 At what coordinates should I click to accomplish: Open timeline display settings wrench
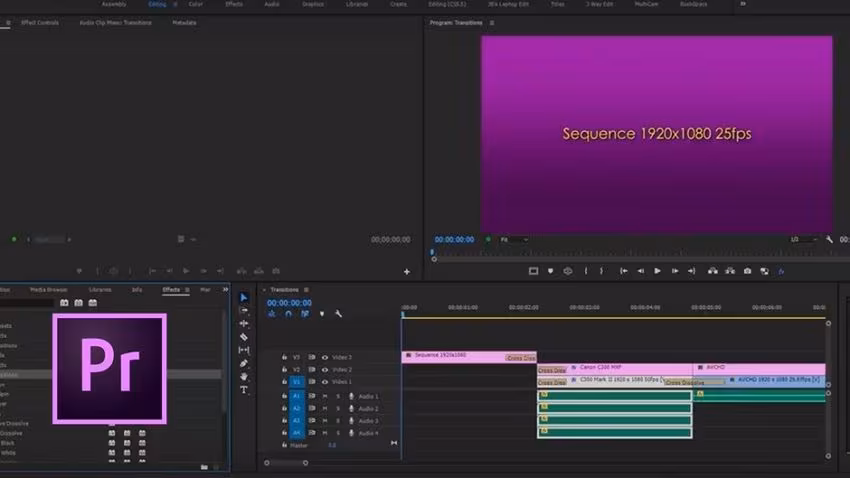tap(338, 314)
